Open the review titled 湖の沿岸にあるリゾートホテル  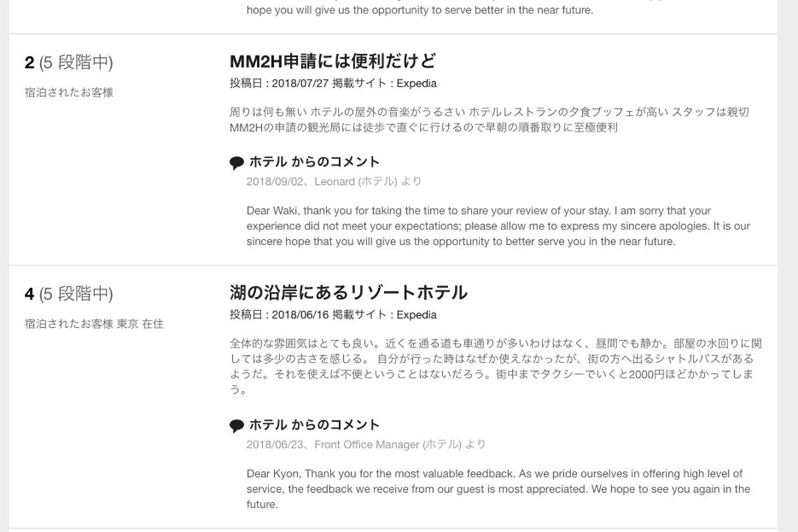(348, 292)
